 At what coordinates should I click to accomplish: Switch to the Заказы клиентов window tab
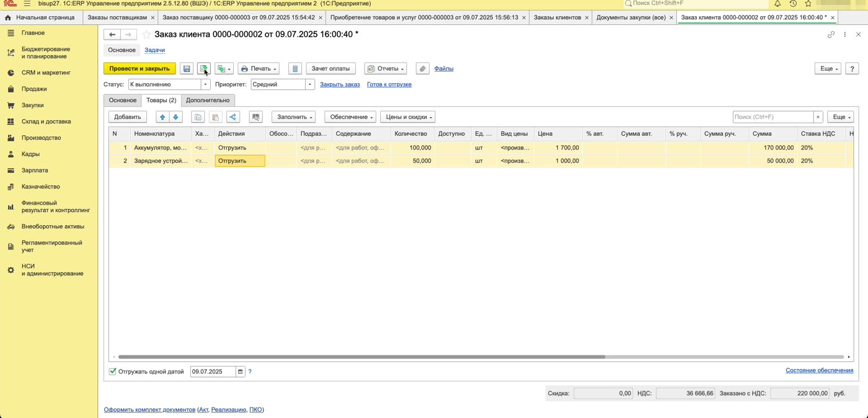click(x=557, y=17)
